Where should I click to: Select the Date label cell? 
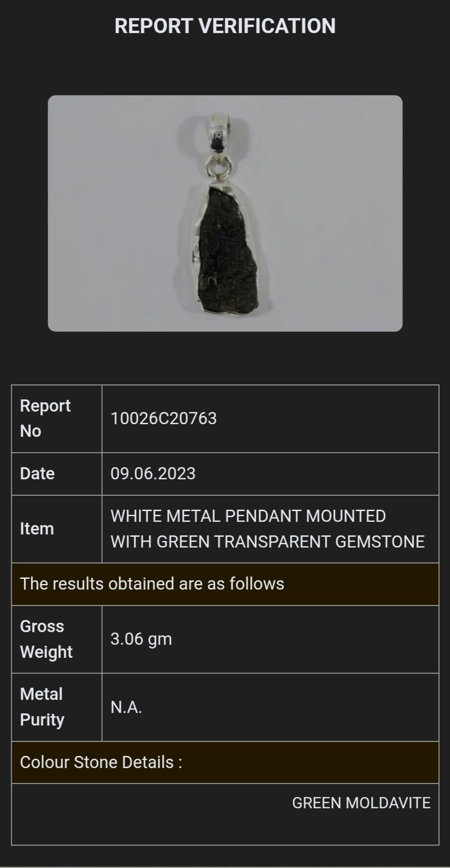coord(56,474)
